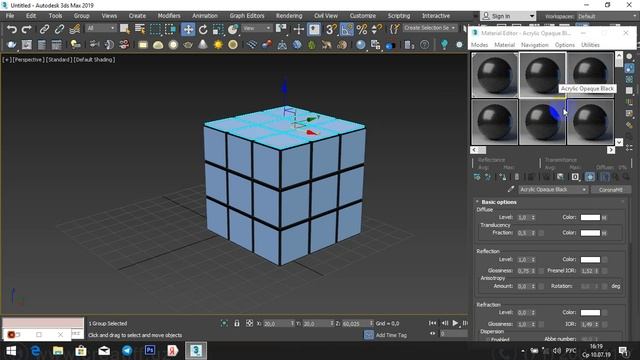Open the Select by Name list icon

[140, 29]
